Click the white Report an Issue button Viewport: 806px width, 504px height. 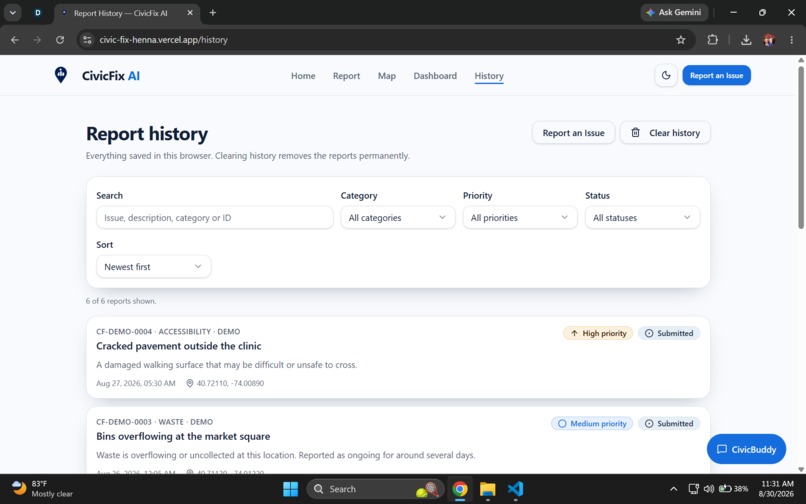pyautogui.click(x=573, y=133)
